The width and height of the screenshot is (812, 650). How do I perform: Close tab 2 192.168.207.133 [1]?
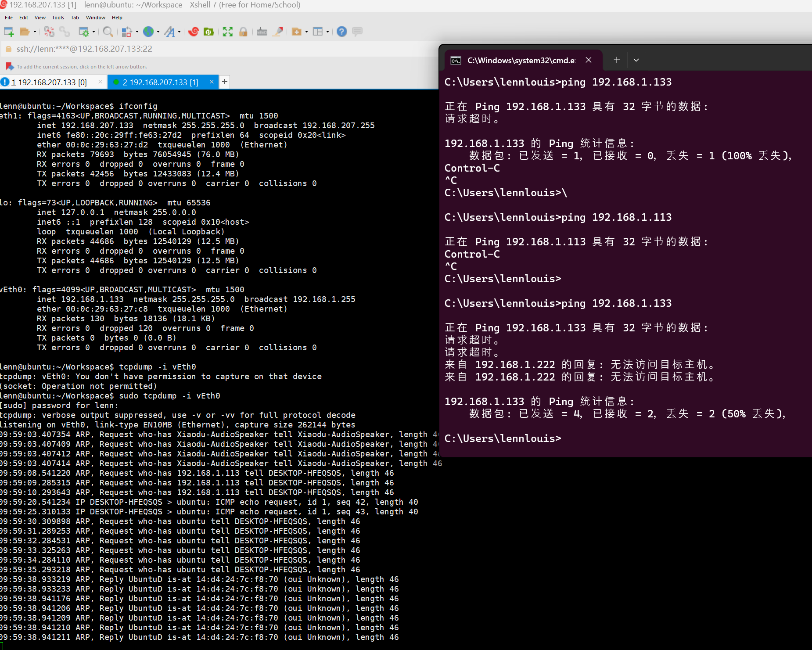point(212,82)
